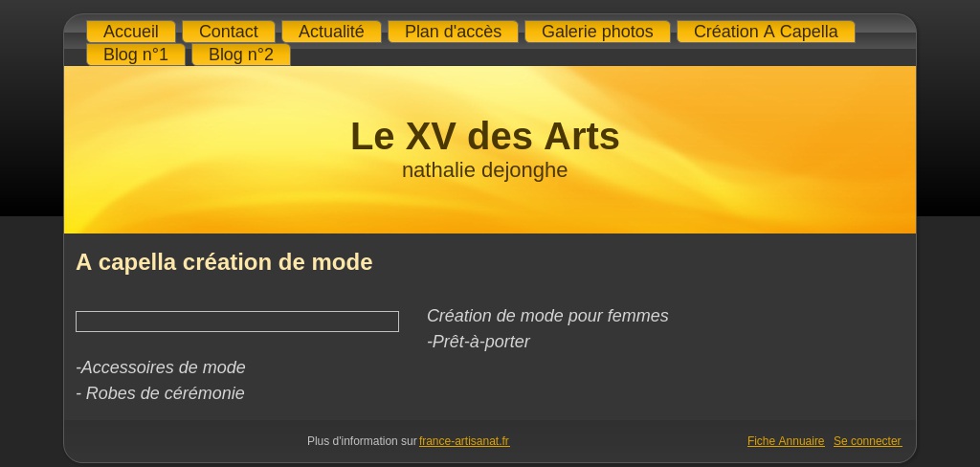This screenshot has width=980, height=467.
Task: Click the -Accessoires de mode line
Action: (161, 367)
